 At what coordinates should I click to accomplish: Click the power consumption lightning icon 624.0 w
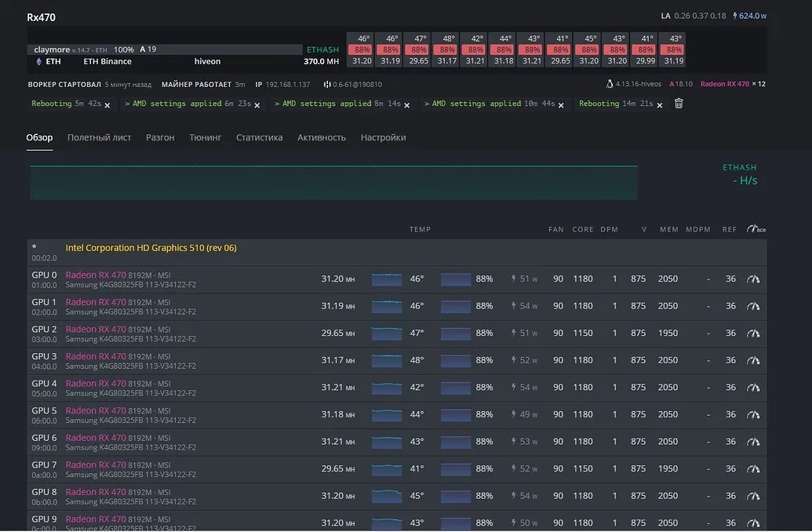click(x=735, y=16)
